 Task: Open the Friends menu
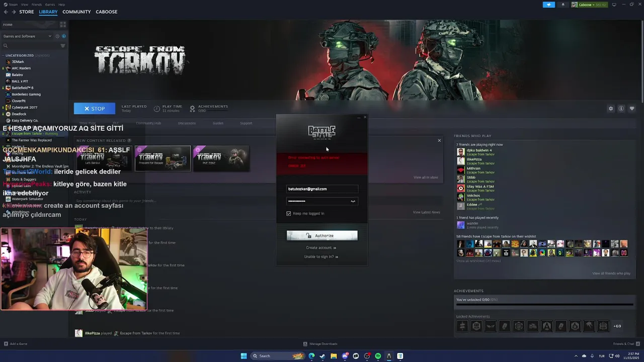point(37,4)
